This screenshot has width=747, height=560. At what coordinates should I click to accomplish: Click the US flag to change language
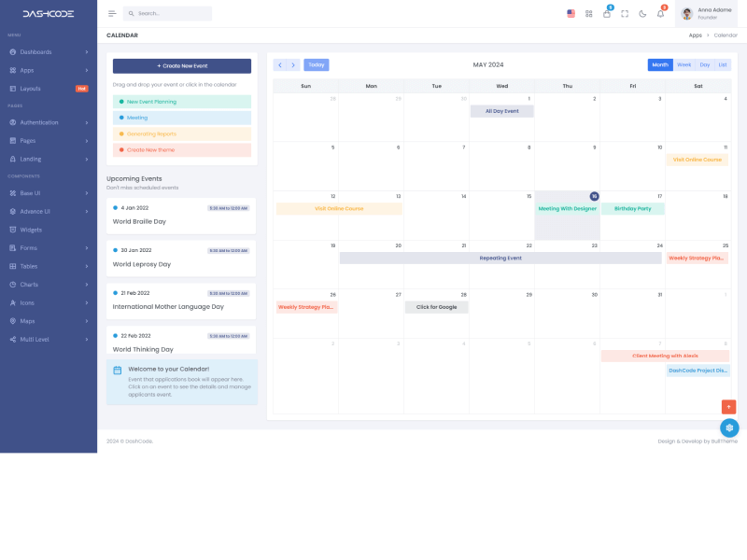pos(571,12)
